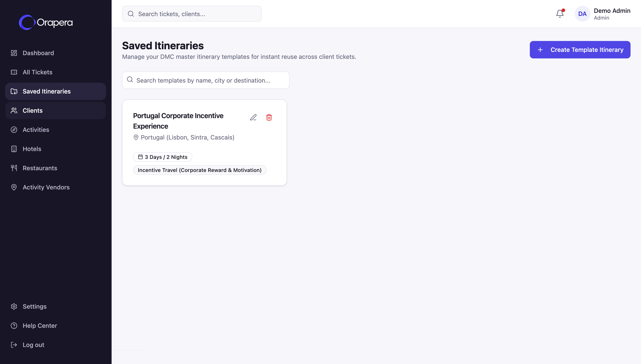
Task: Click Log out
Action: pyautogui.click(x=56, y=345)
